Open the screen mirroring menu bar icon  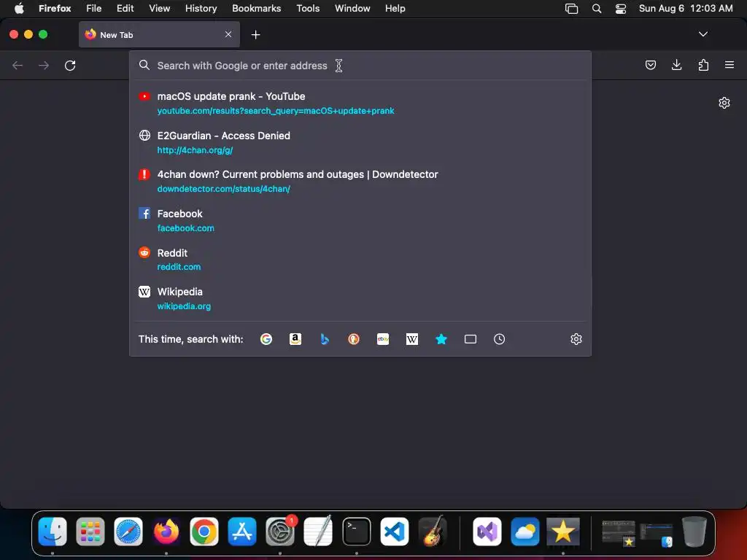571,8
